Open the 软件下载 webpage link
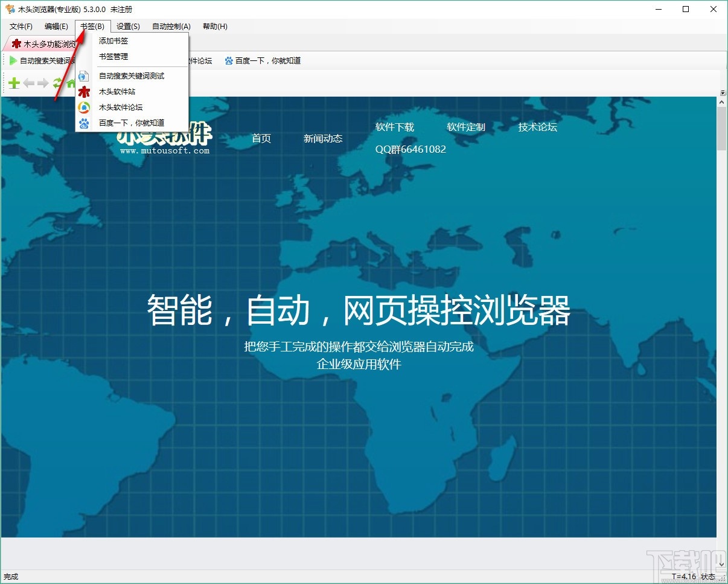 [x=395, y=127]
